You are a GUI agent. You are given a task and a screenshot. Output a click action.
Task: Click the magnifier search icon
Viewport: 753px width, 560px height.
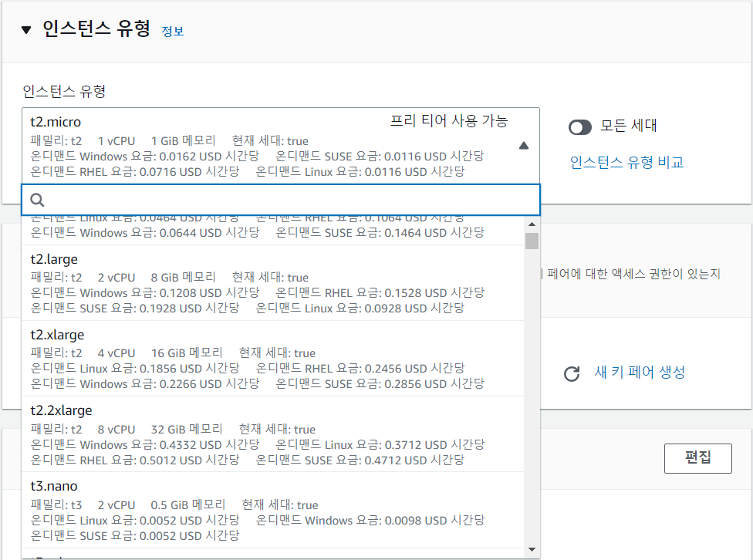[x=37, y=200]
